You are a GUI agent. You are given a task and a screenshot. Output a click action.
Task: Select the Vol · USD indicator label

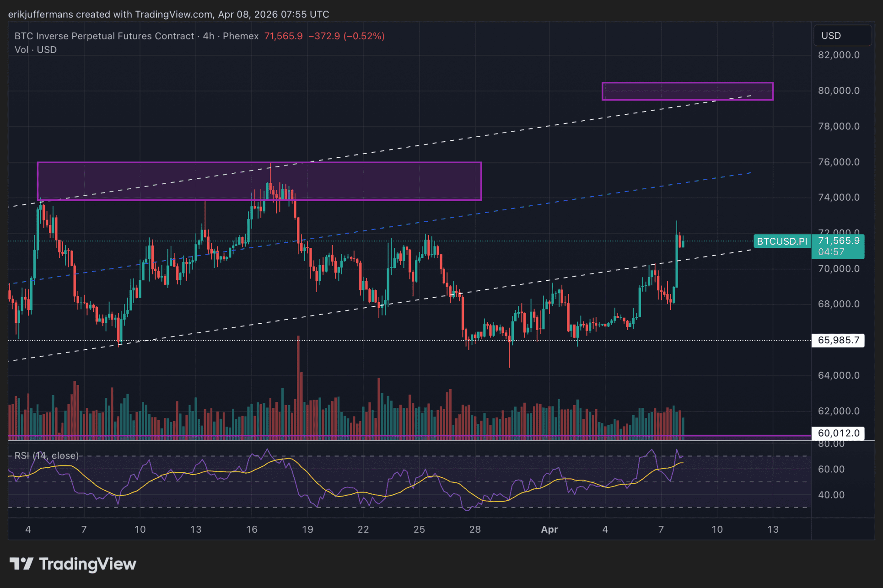(x=36, y=50)
